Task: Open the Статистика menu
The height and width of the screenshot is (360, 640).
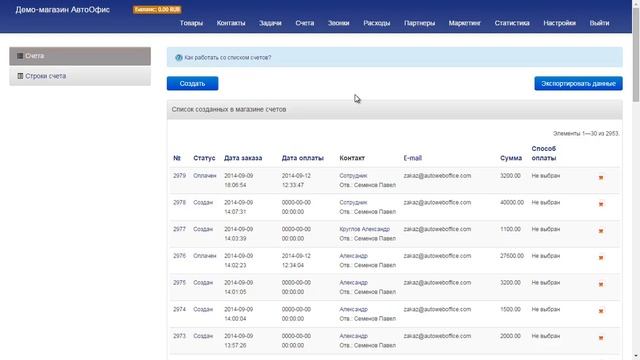Action: click(x=512, y=23)
